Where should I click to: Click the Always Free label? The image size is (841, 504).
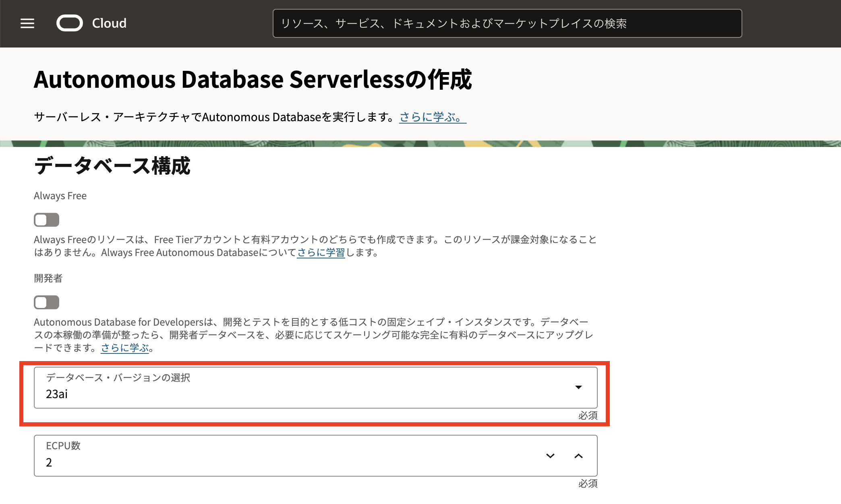click(60, 196)
